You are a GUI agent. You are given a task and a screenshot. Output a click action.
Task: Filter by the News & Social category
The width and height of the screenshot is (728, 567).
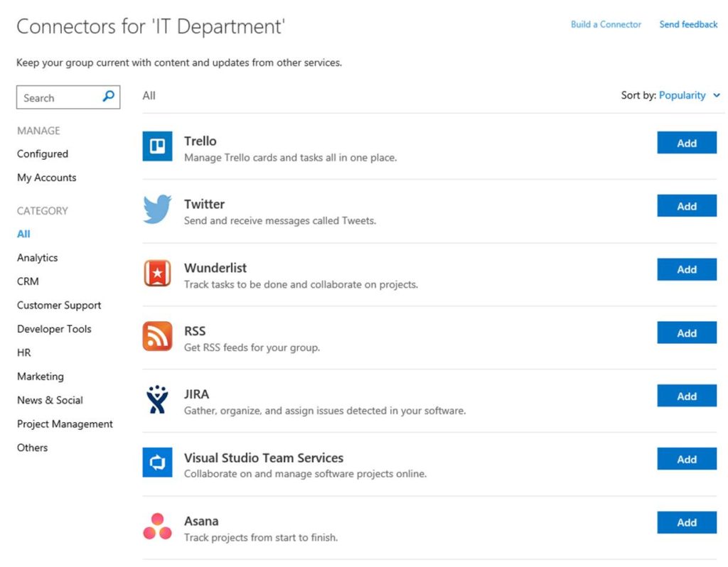pyautogui.click(x=50, y=400)
